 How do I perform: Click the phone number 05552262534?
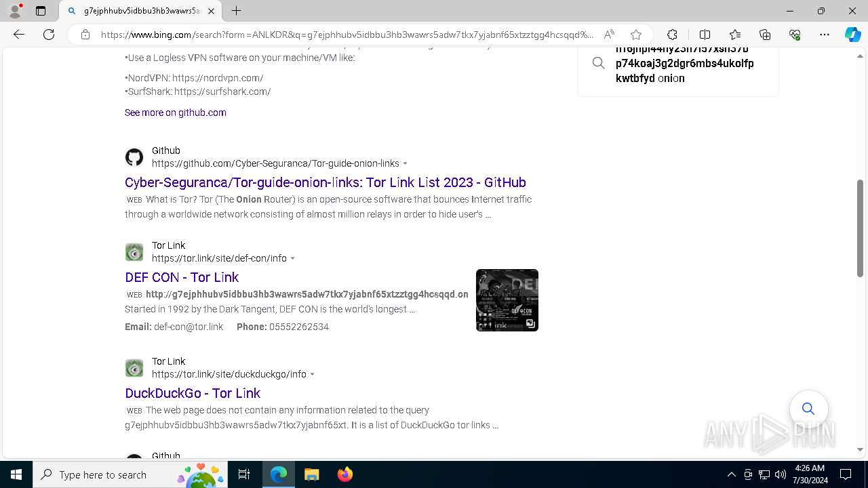coord(299,327)
